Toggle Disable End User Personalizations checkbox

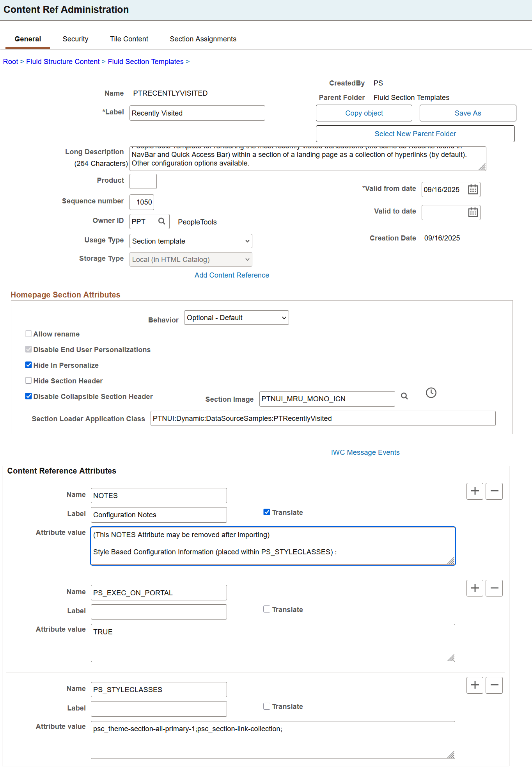(x=28, y=349)
